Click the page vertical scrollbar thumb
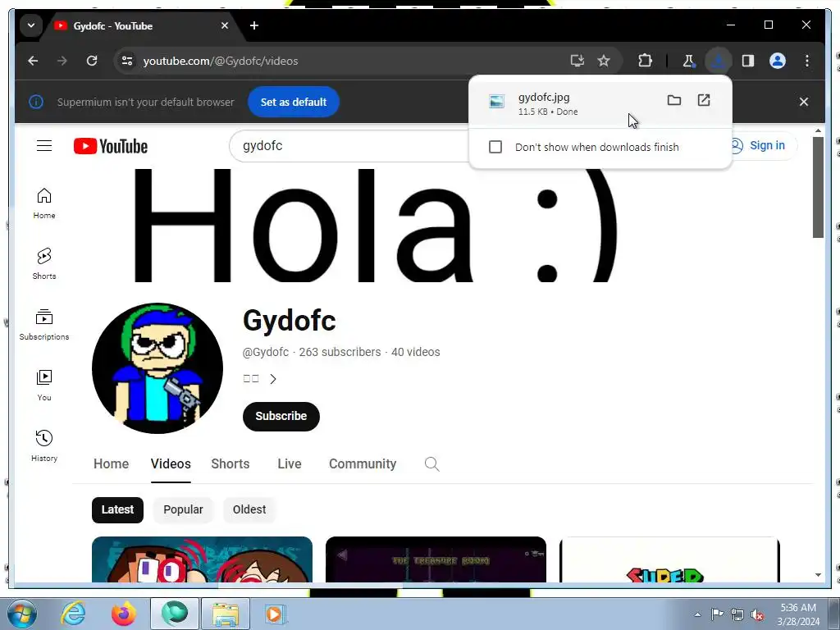 (818, 187)
